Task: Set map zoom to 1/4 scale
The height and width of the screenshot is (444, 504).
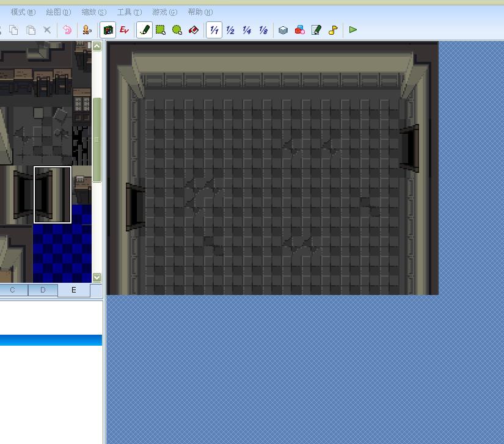Action: pyautogui.click(x=247, y=30)
